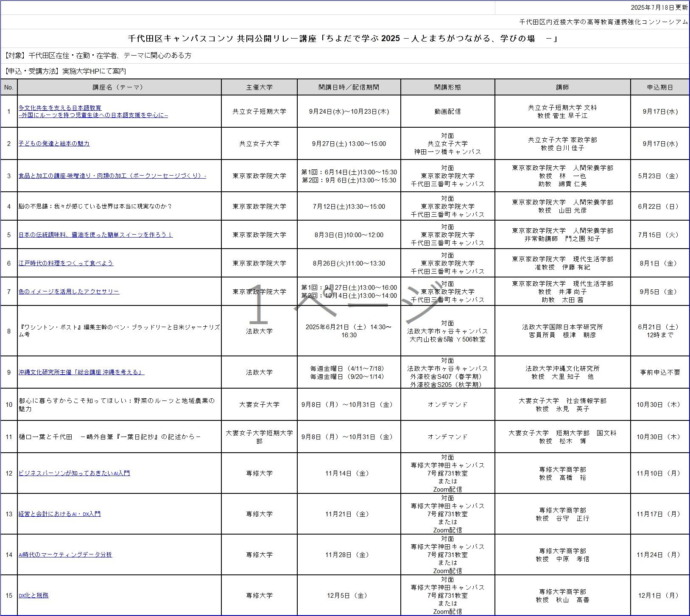Screen dimensions: 690x616
Task: Select the 11月14日（金） date cell
Action: click(x=349, y=473)
